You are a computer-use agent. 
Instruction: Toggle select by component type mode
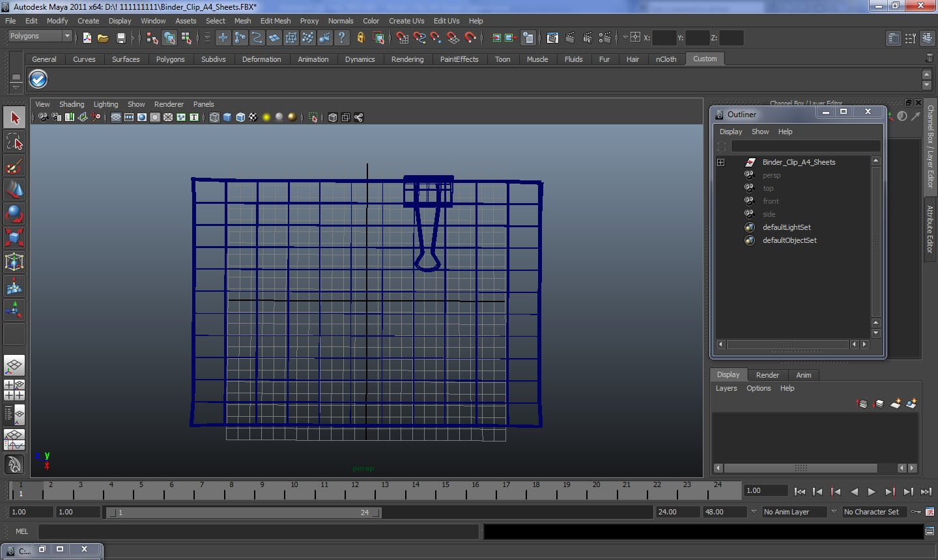[186, 38]
